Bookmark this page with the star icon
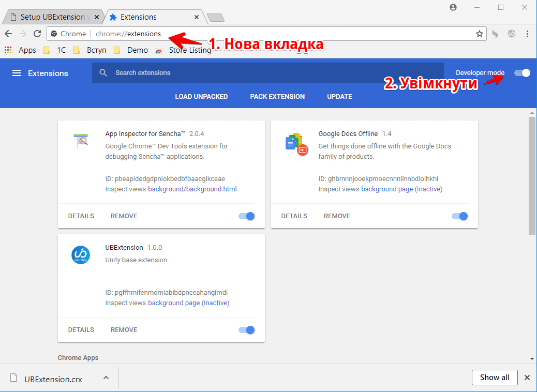The image size is (537, 392). tap(479, 34)
